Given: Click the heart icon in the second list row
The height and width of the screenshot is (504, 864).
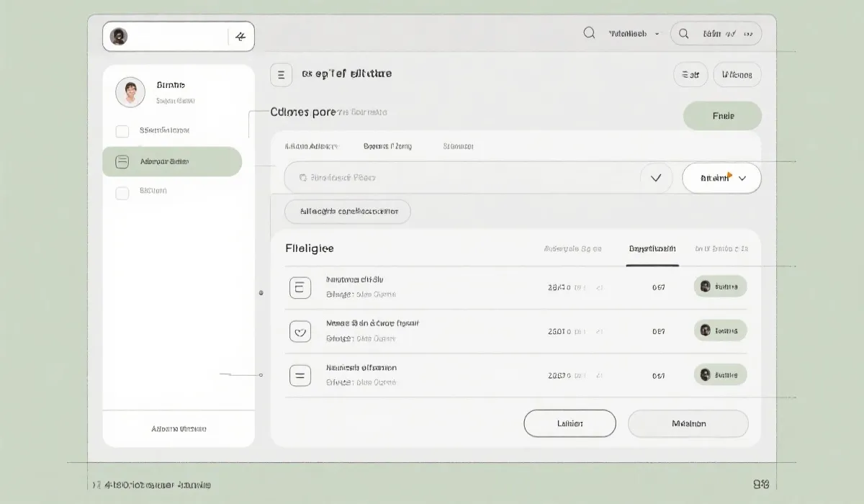Looking at the screenshot, I should click(x=300, y=331).
